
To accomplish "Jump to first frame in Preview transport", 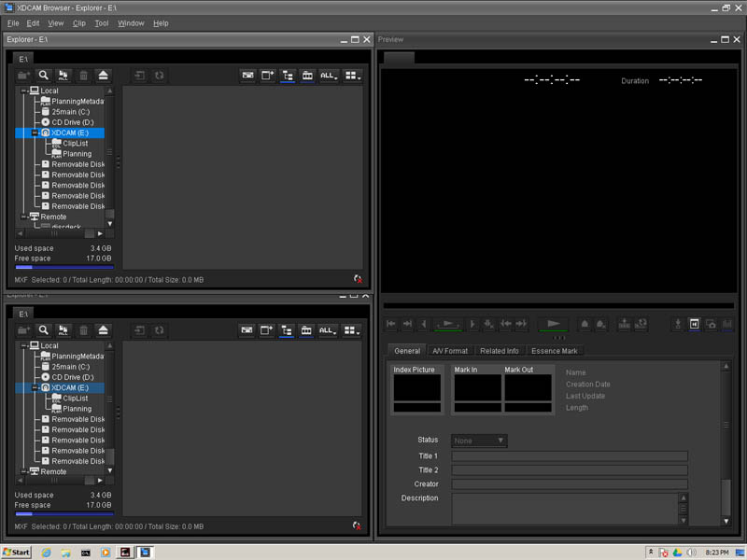I will (391, 324).
